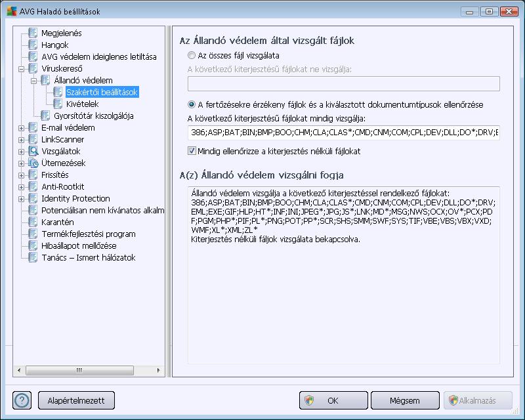
Task: Expand the Identity Protection tree node
Action: 22,199
